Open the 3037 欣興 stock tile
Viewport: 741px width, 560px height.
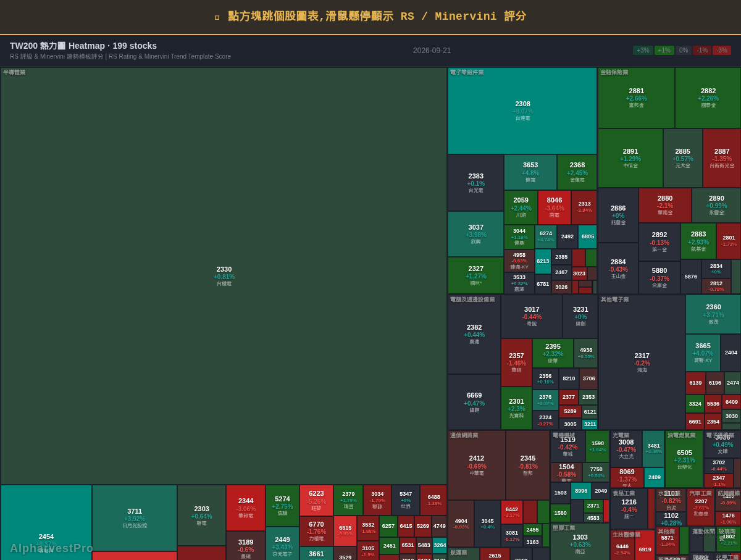tap(476, 234)
